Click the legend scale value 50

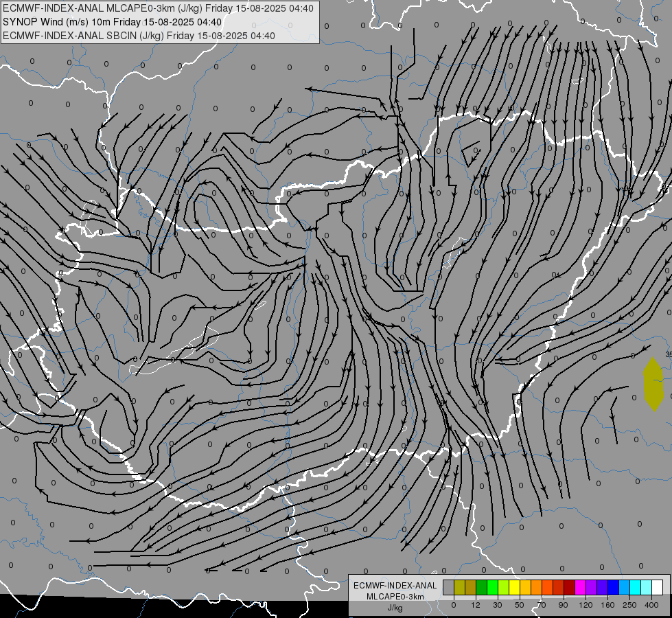(520, 605)
